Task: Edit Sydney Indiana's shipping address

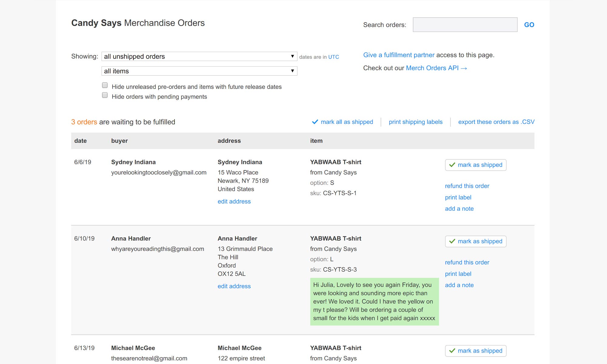Action: [234, 201]
